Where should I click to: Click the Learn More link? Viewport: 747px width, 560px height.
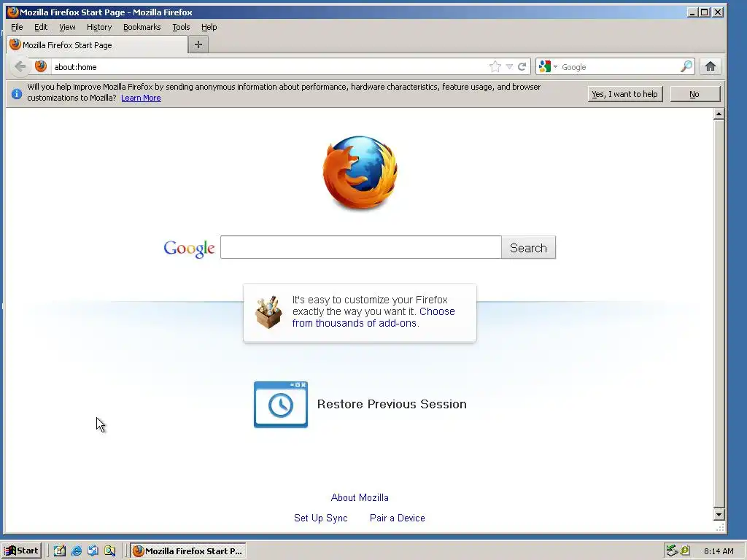(141, 98)
